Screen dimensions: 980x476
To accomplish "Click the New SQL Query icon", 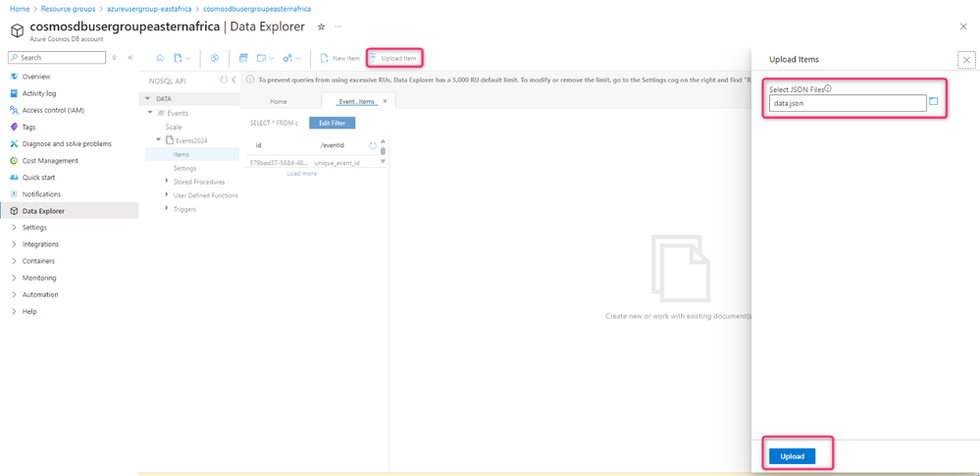I will coord(243,58).
